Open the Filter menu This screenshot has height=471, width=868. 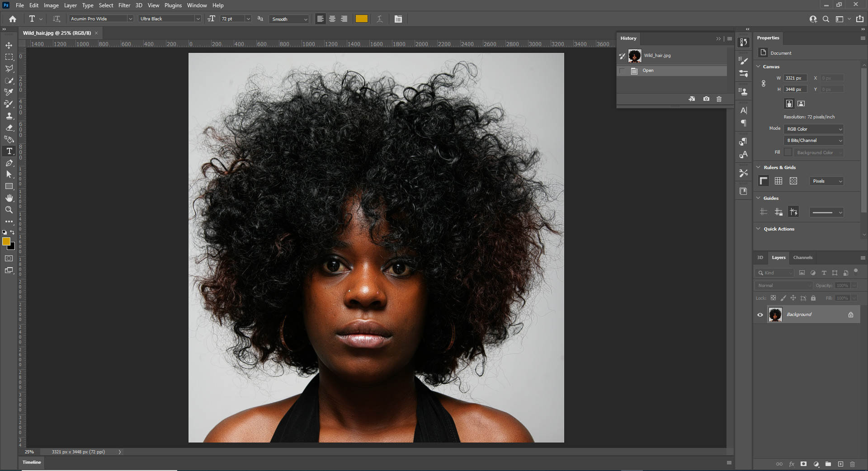(124, 5)
